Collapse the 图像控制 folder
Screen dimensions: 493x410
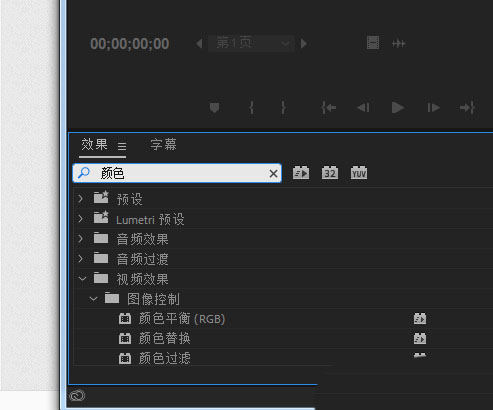tap(93, 299)
